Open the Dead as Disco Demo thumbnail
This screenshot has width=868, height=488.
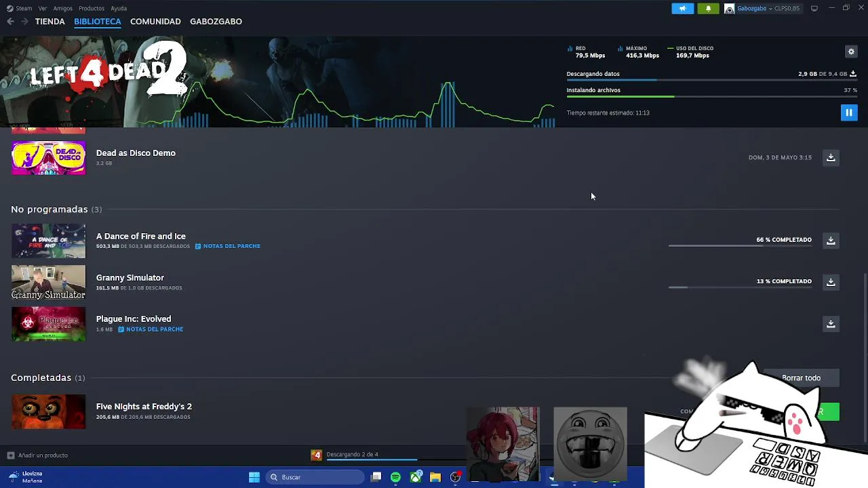pos(48,157)
